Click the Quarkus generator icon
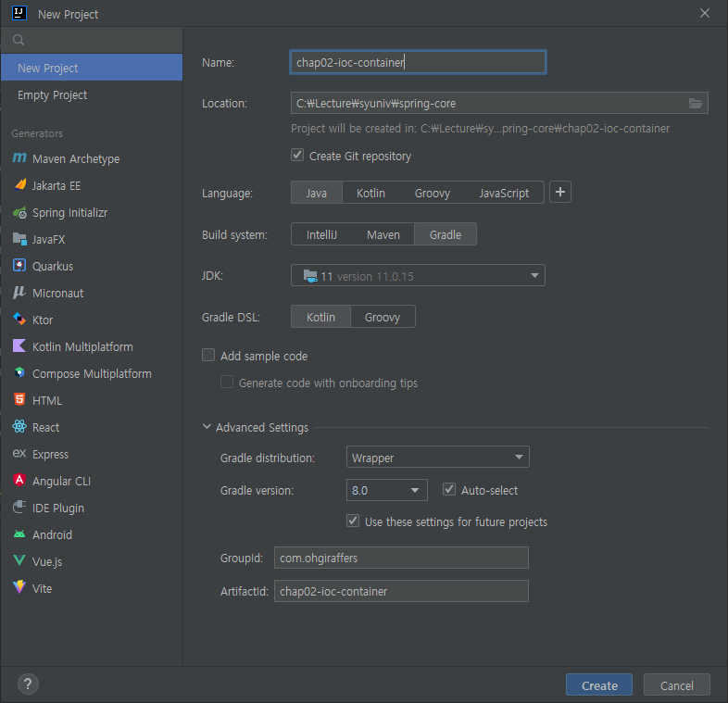 (19, 265)
